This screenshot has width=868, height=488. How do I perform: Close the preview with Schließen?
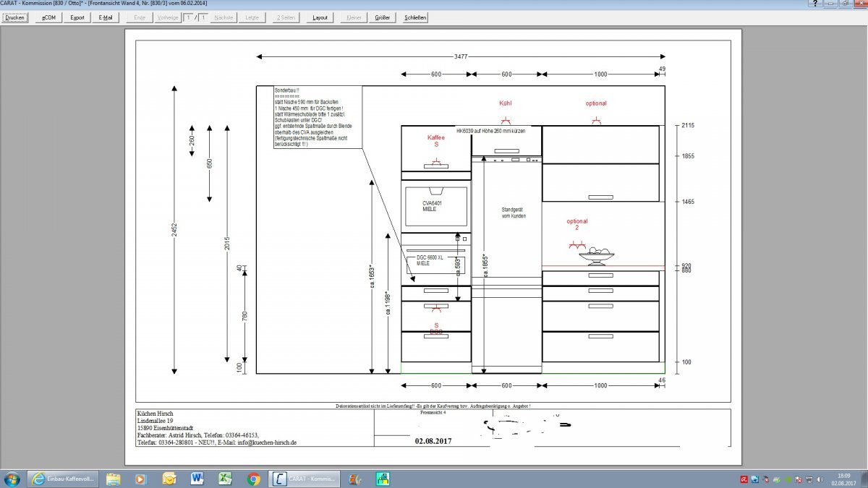415,17
